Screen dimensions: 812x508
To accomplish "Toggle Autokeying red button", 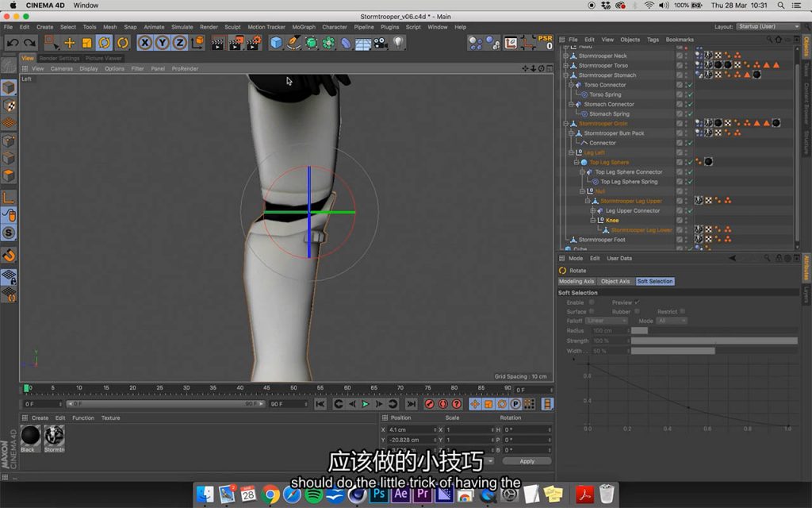I will coord(442,404).
